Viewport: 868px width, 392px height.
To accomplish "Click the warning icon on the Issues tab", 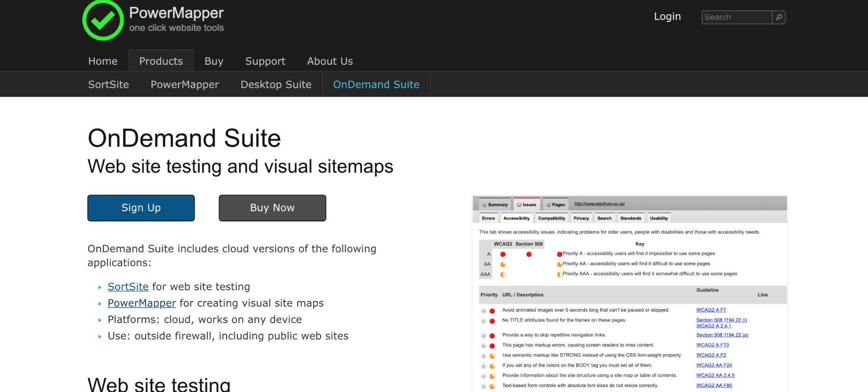I will point(519,204).
